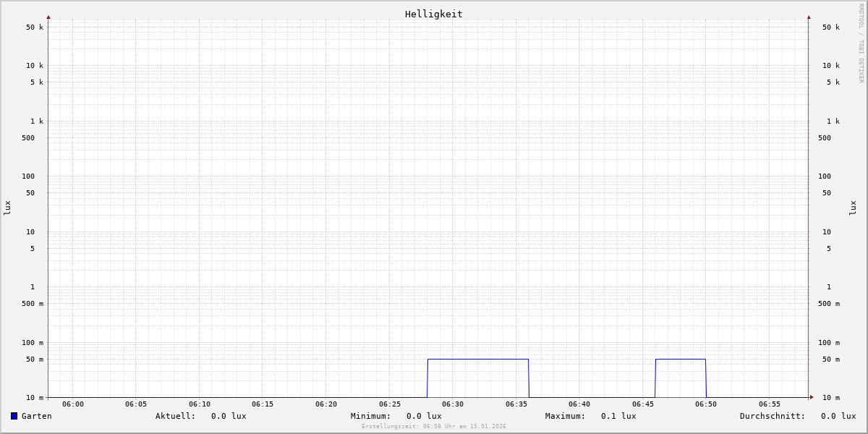Click the 10 m label on right axis
Viewport: 868px width, 434px height.
click(831, 398)
